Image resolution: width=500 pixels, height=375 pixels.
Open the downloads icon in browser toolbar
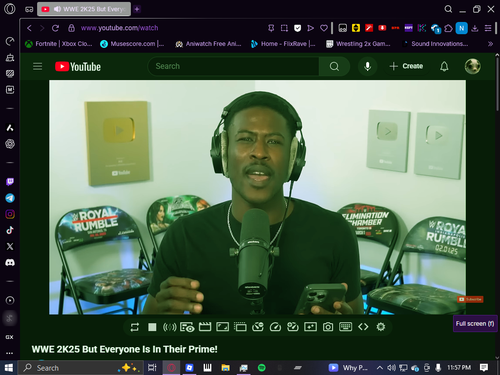coord(475,28)
